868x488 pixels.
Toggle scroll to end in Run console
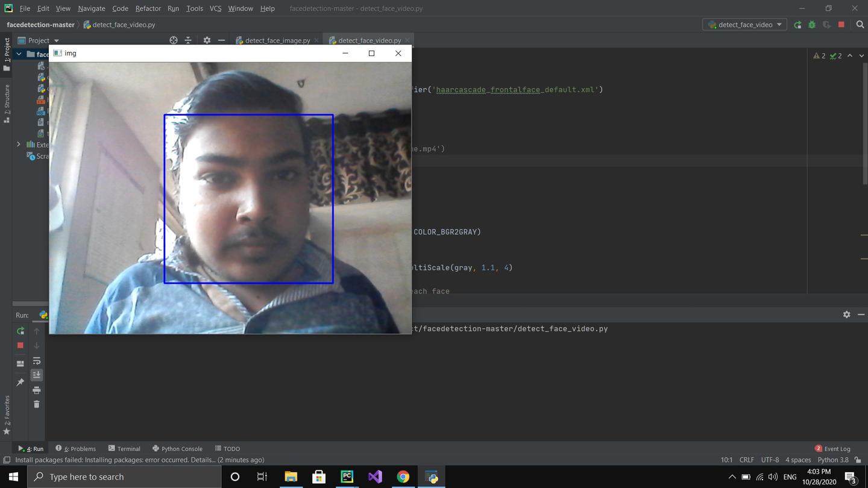[36, 375]
